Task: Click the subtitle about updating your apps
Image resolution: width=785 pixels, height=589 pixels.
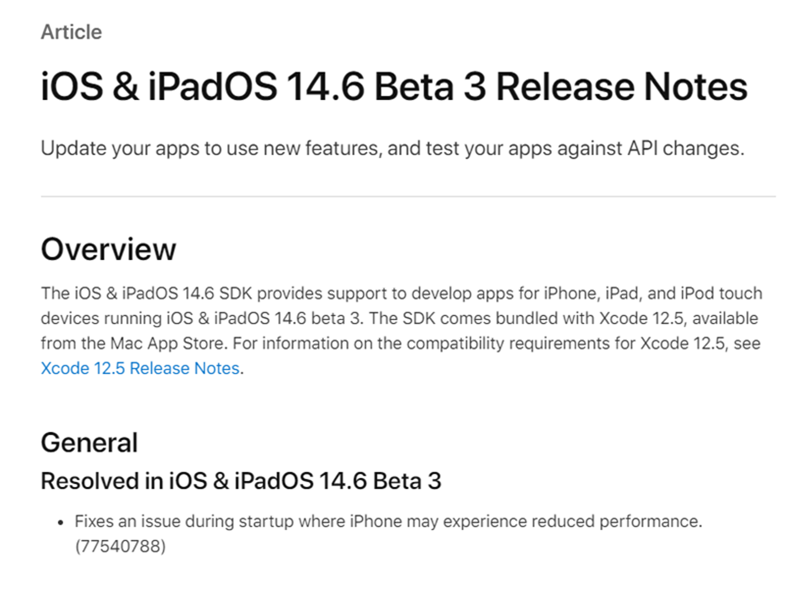Action: tap(392, 149)
